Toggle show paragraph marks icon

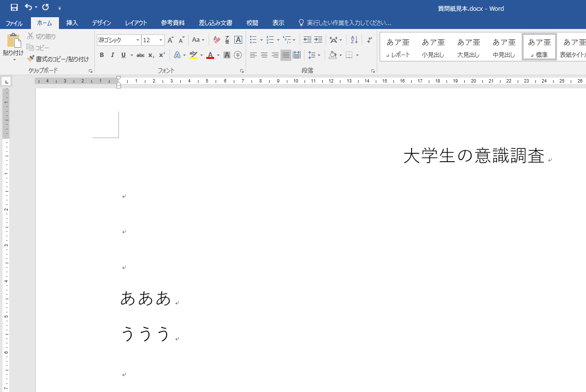click(x=369, y=40)
